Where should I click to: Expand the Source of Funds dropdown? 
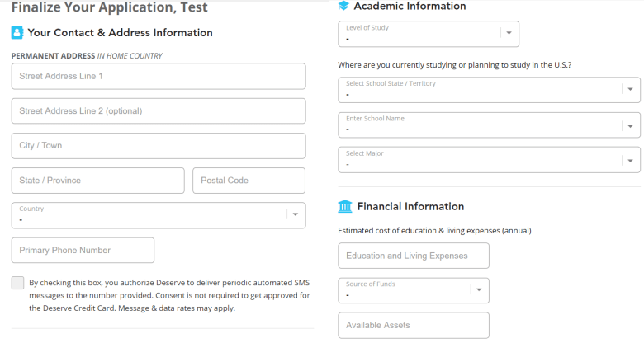(x=414, y=290)
